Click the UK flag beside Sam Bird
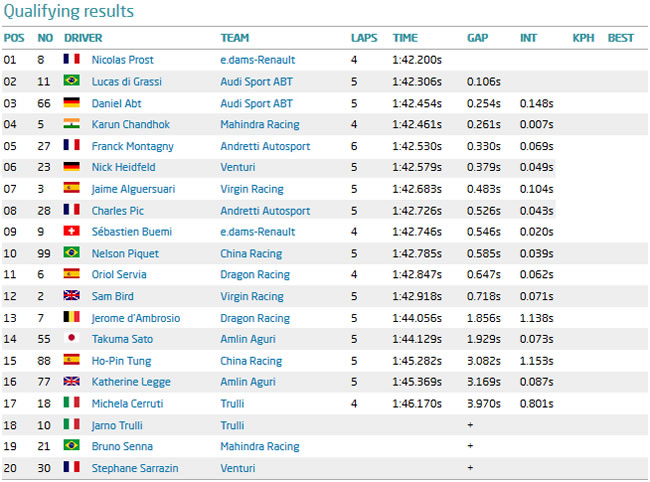 71,296
